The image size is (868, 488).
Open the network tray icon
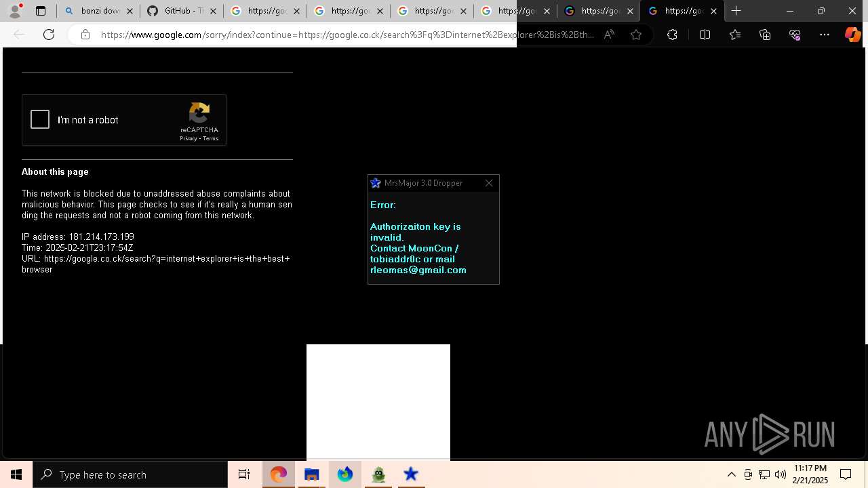[x=764, y=474]
